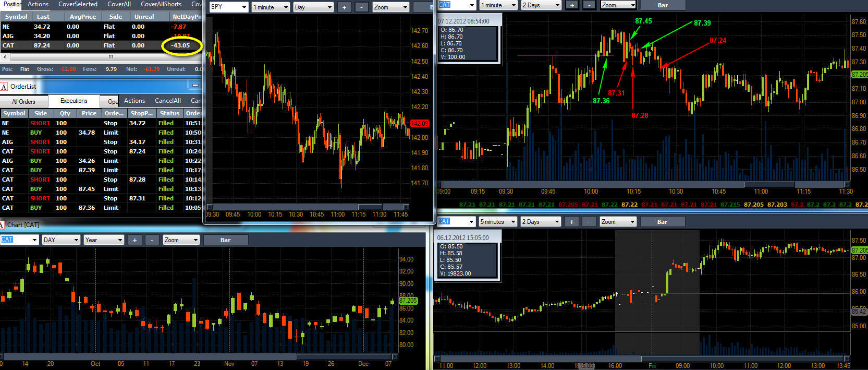Select the NE SHORT order at 34.72 stop
The width and height of the screenshot is (868, 370).
click(102, 123)
